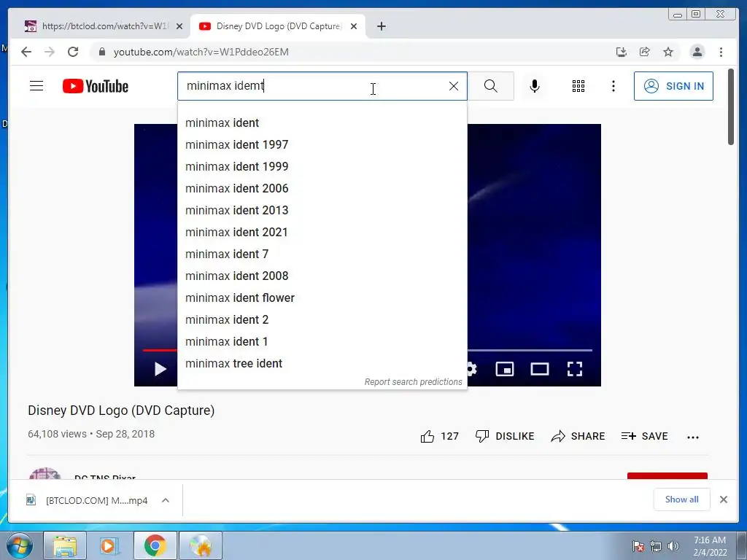Click network icon in system tray

click(x=656, y=546)
